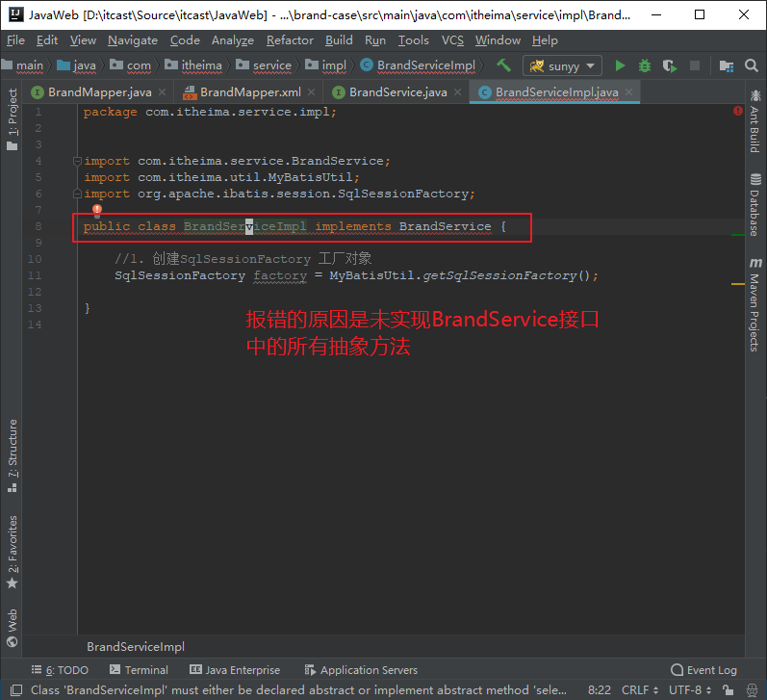
Task: Open the CRLF line separator selector
Action: click(x=640, y=689)
